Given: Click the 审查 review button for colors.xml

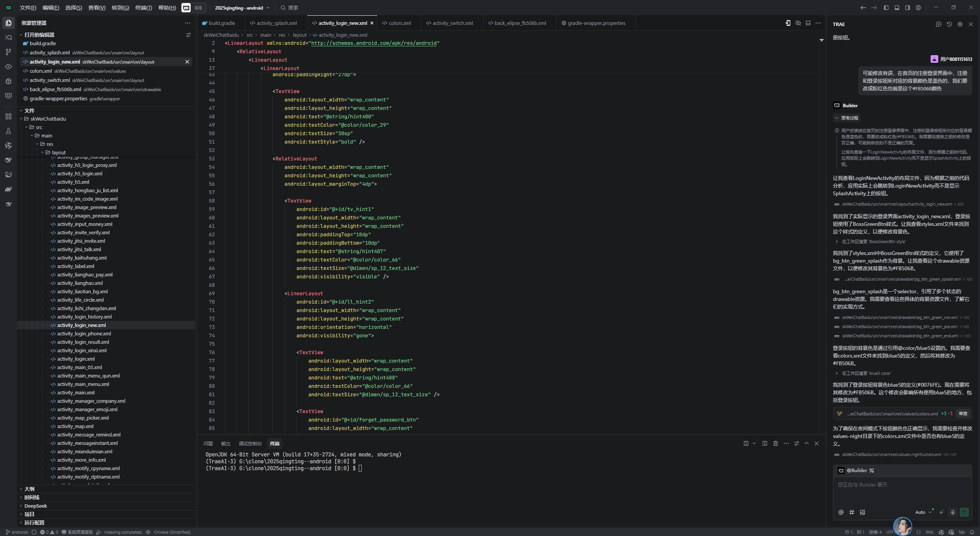Looking at the screenshot, I should point(963,413).
